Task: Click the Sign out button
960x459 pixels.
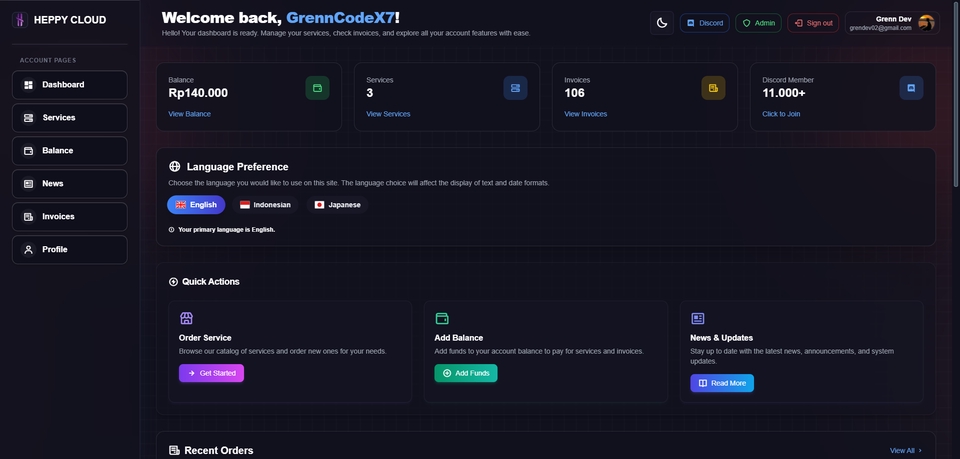Action: click(813, 23)
